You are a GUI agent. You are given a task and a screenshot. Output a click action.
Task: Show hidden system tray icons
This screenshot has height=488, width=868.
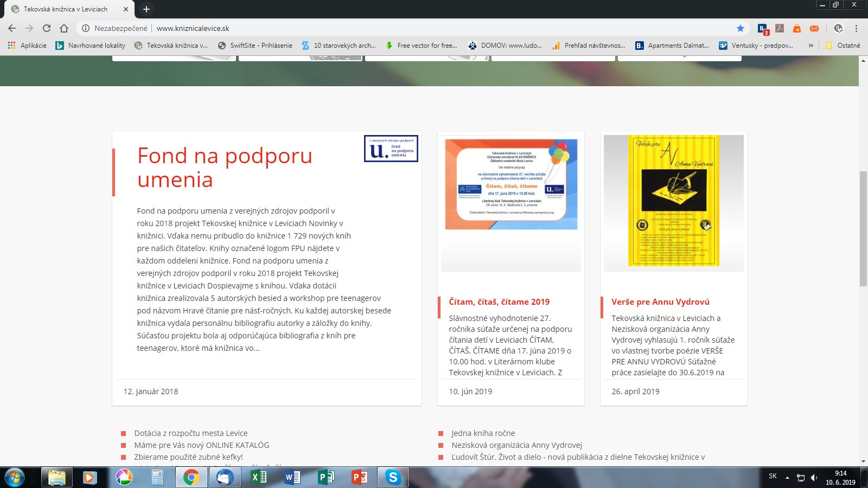coord(787,478)
